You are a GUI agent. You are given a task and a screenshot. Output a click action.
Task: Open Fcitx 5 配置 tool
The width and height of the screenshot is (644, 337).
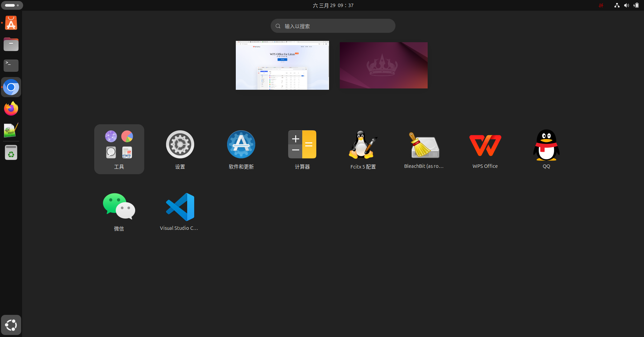[363, 149]
